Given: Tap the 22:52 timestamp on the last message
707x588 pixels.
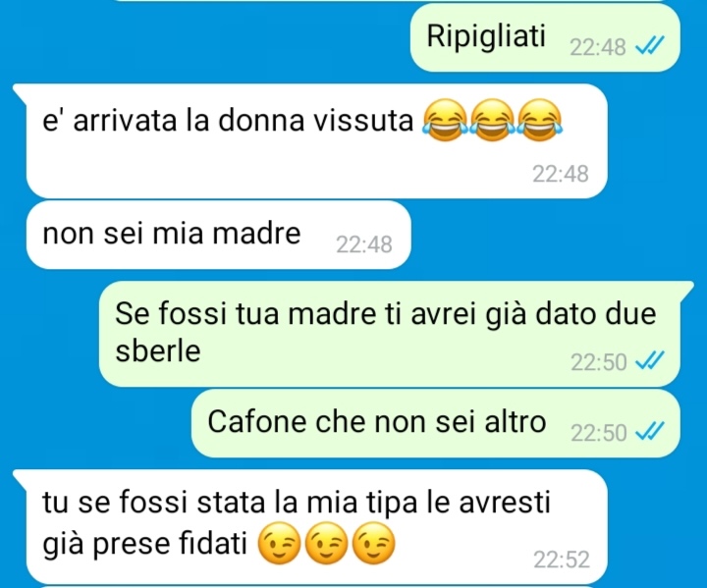Looking at the screenshot, I should 562,561.
